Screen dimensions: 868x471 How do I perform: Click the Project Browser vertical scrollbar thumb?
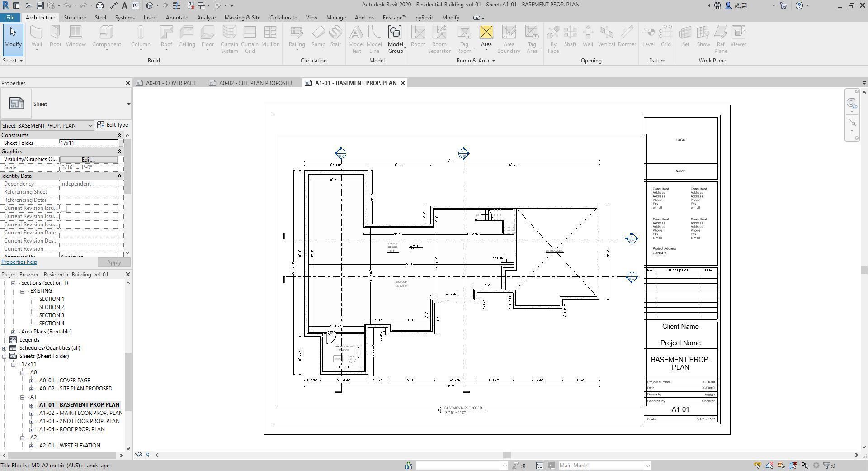[128, 382]
